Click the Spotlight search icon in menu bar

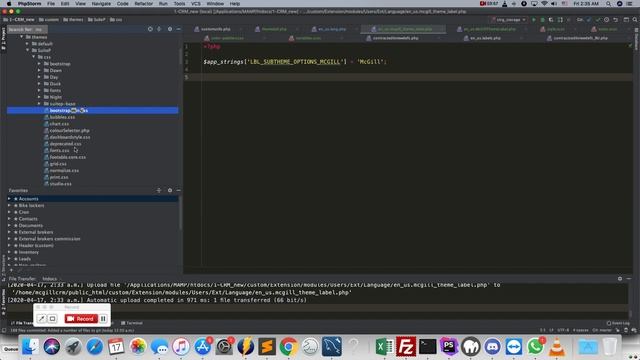(x=608, y=4)
